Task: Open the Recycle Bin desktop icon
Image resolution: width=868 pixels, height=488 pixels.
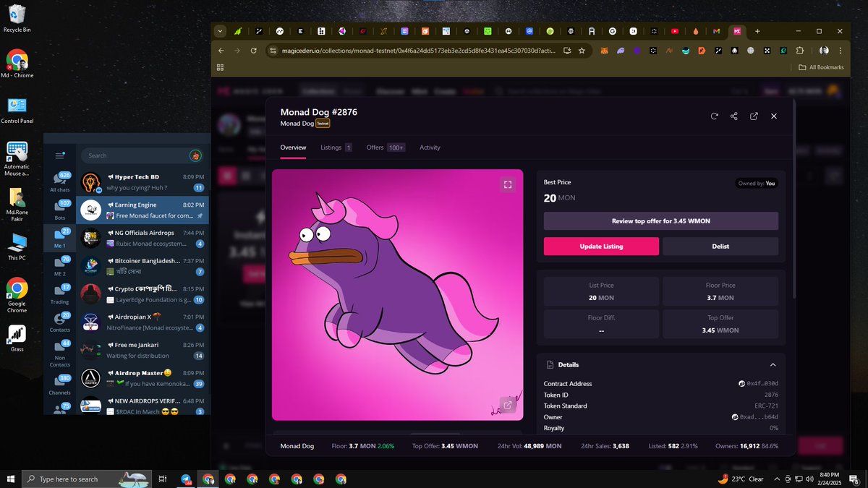Action: (17, 19)
